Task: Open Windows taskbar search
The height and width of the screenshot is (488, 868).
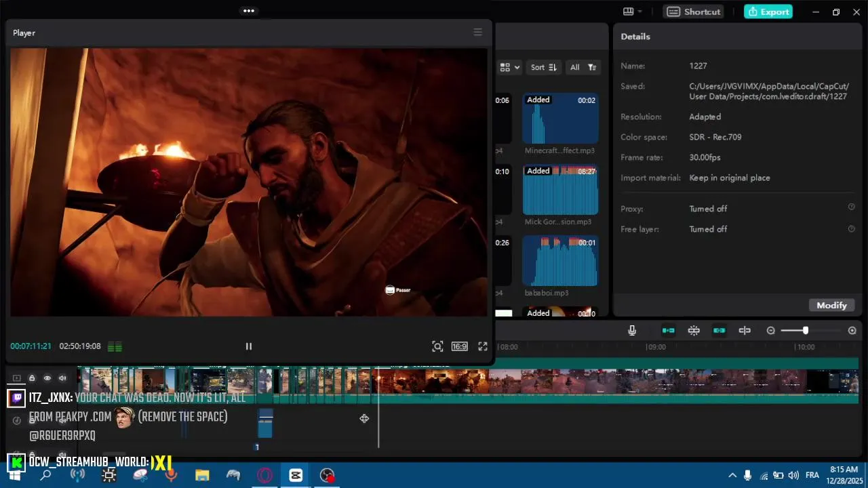Action: point(45,475)
